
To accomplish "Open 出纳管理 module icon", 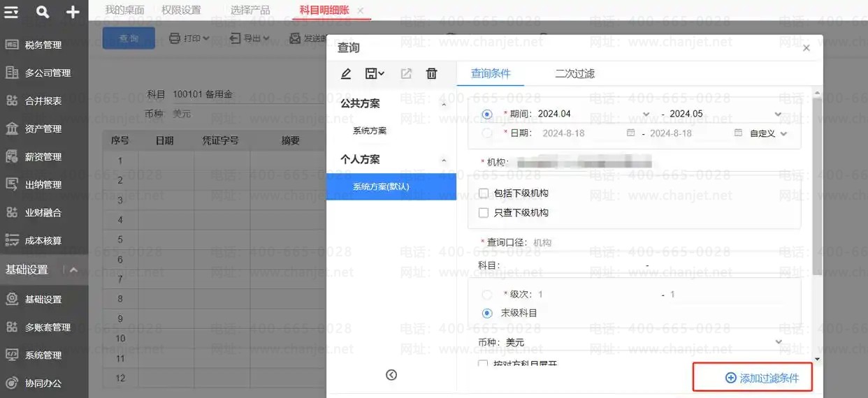I will point(12,184).
